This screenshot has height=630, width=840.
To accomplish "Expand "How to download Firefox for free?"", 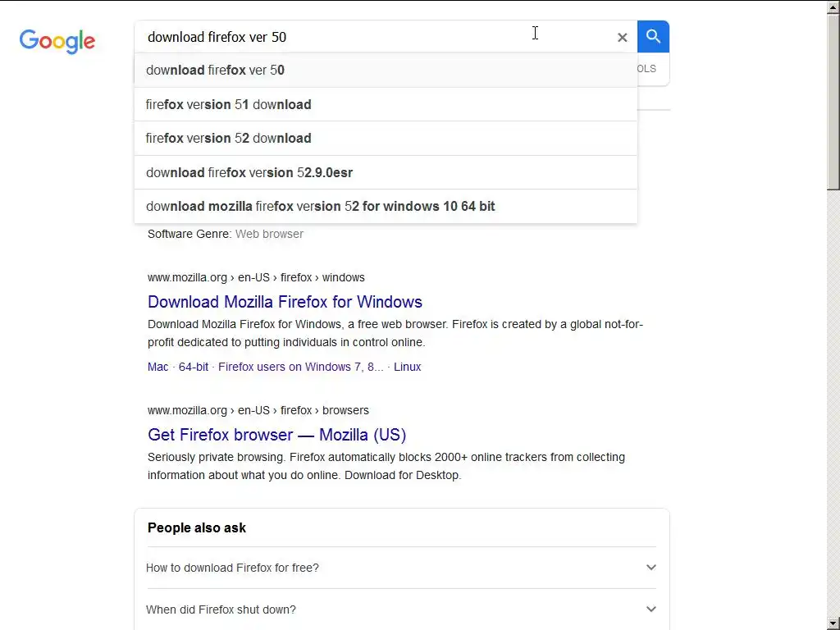I will [x=400, y=568].
